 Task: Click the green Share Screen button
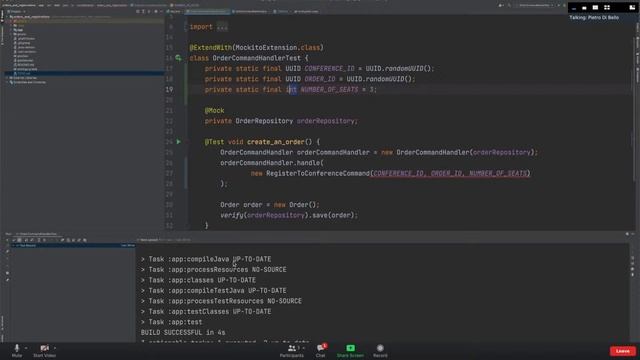pyautogui.click(x=350, y=351)
